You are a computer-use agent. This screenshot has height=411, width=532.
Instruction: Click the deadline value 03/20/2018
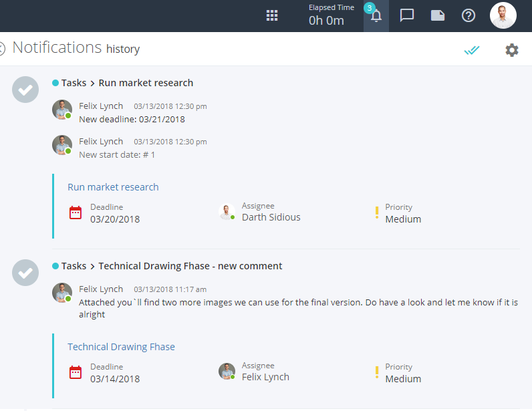[115, 219]
